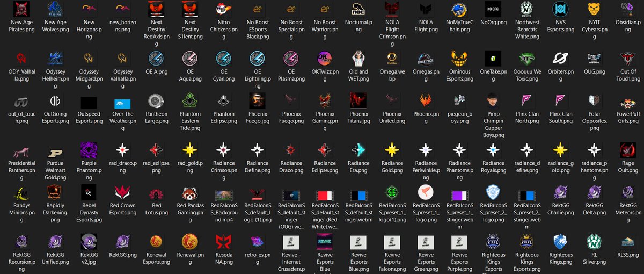
Task: Click the 'NoMyTrueChain.png' file name
Action: pyautogui.click(x=459, y=26)
